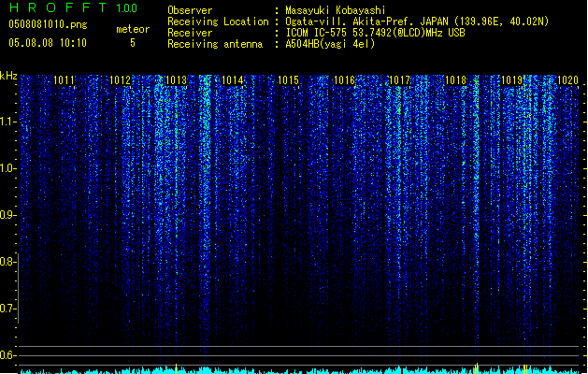Click the Observer field label
588x374 pixels.
[190, 10]
